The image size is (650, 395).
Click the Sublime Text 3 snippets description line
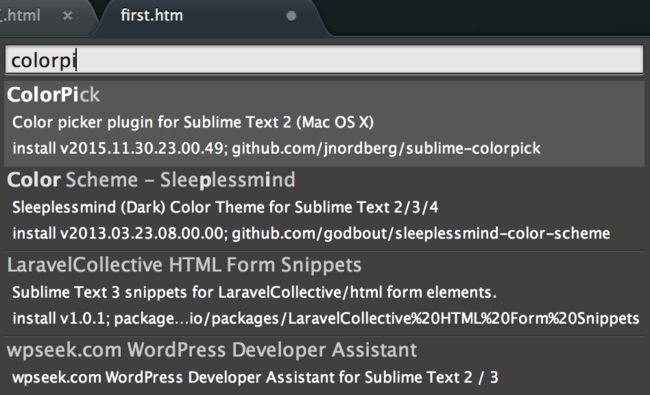pyautogui.click(x=254, y=292)
